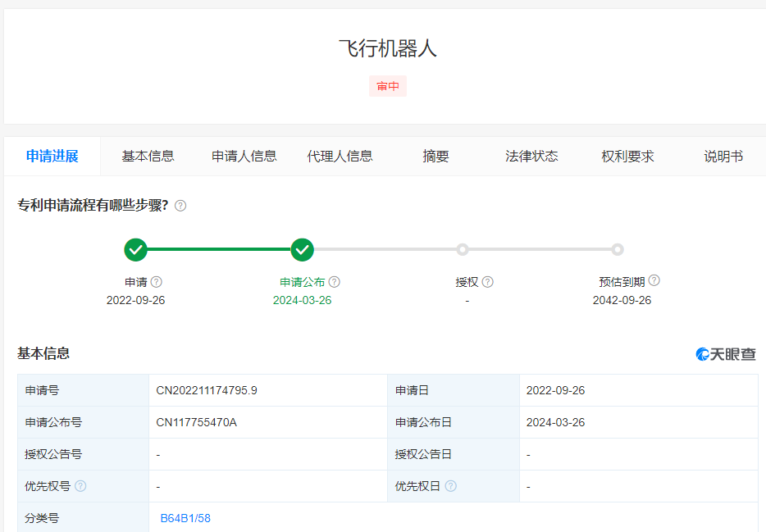Open the 权利要求 tab
This screenshot has height=532, width=766.
[627, 157]
